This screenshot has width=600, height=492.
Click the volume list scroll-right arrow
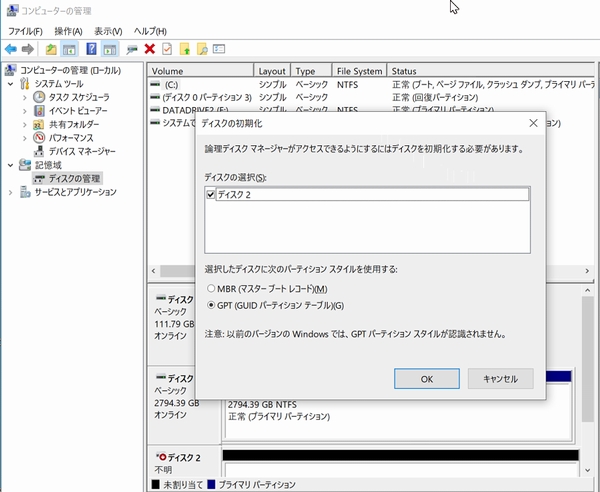[x=587, y=271]
